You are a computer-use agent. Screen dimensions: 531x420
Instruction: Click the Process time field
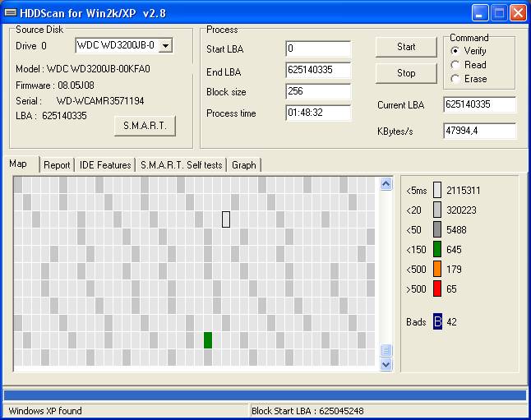318,113
